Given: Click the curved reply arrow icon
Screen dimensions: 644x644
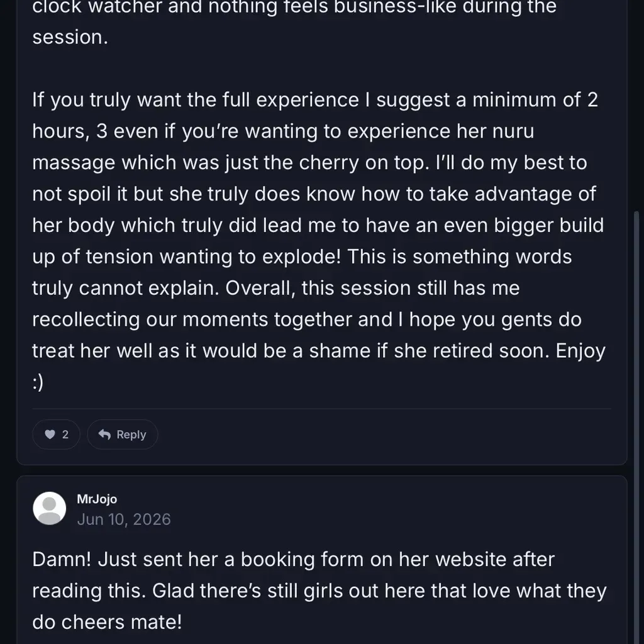Looking at the screenshot, I should point(105,434).
